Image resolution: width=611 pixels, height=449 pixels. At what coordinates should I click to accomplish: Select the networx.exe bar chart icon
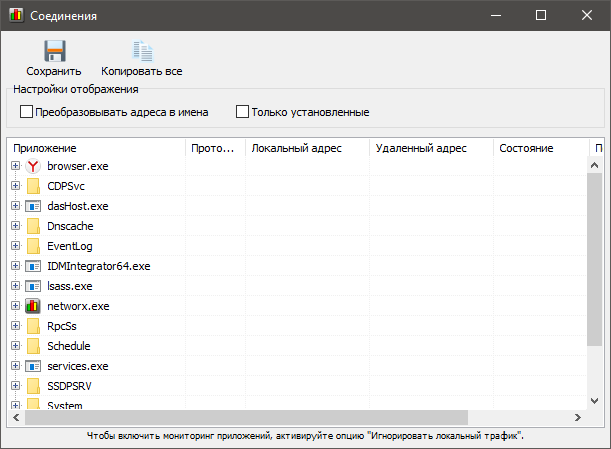(x=33, y=306)
